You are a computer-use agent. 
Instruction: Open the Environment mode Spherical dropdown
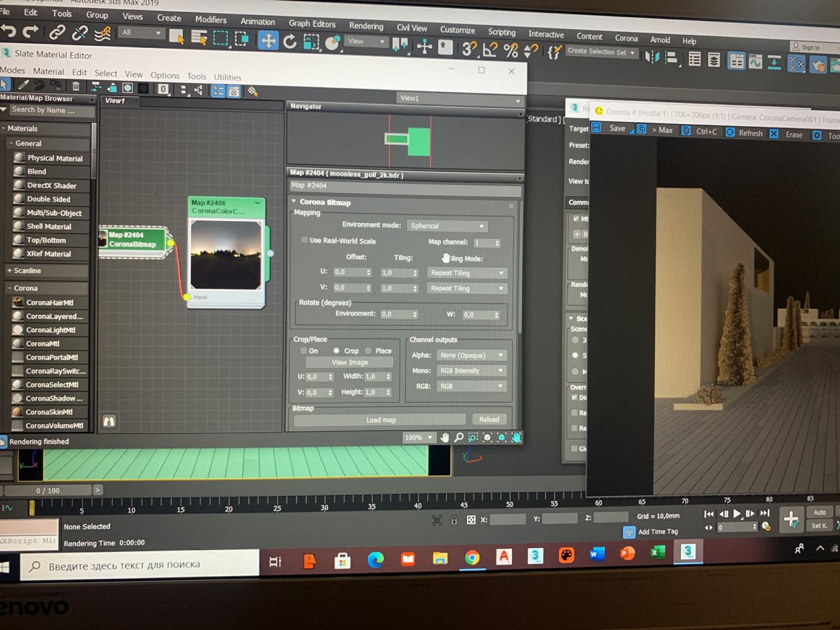click(447, 226)
